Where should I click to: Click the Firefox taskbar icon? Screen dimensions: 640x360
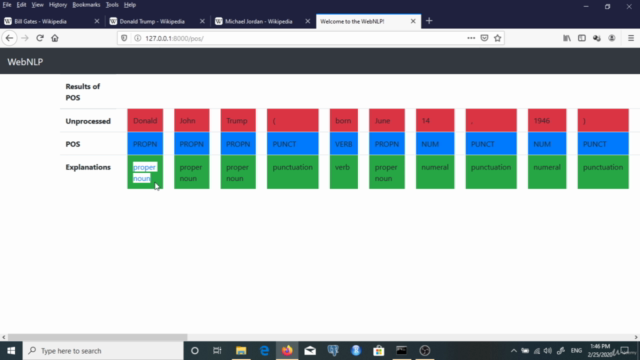coord(287,351)
